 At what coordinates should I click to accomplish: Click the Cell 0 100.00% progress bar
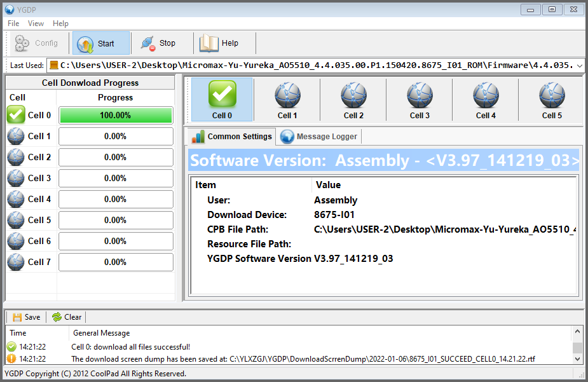pos(116,115)
